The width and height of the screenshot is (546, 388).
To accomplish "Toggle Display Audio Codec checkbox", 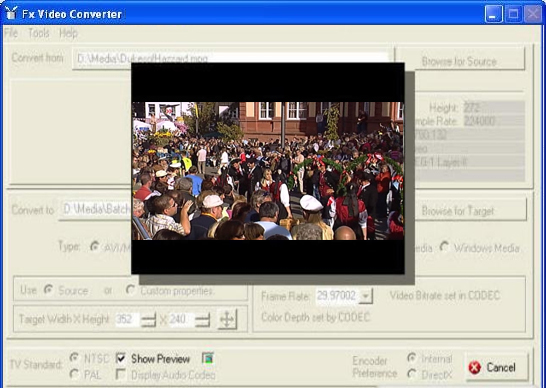I will click(x=120, y=374).
